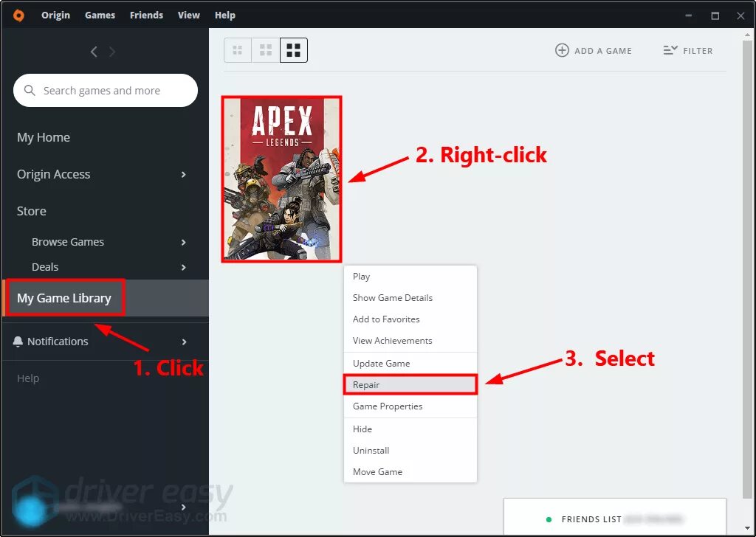Open the View menu

[x=188, y=15]
